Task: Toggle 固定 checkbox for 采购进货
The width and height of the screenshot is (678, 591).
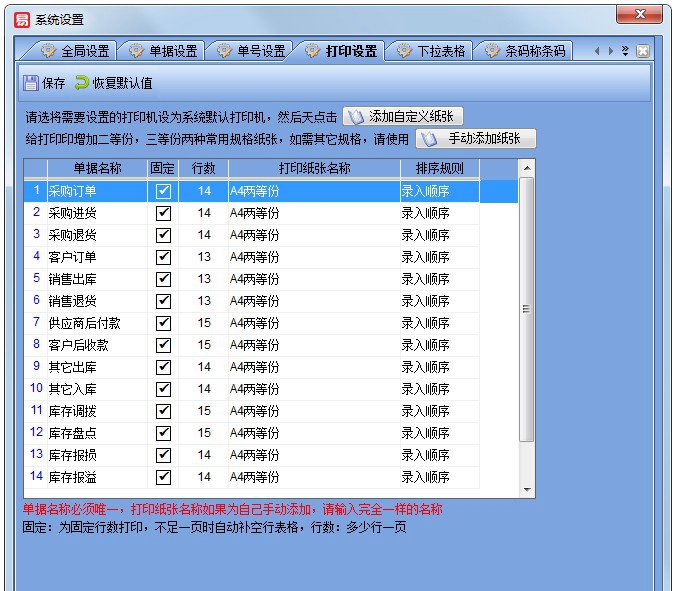Action: point(163,213)
